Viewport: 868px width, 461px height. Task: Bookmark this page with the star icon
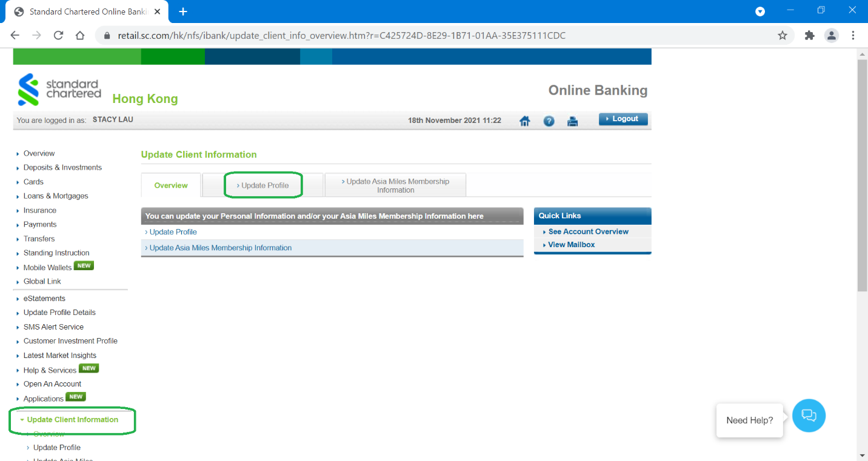783,35
